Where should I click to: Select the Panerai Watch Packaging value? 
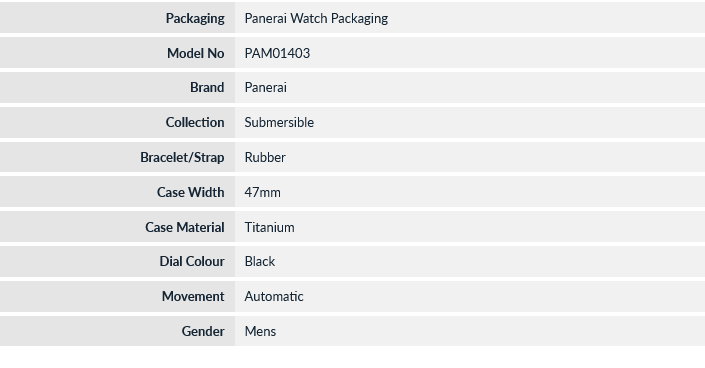point(316,18)
